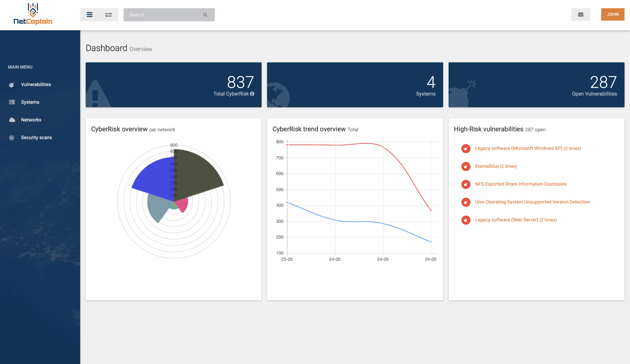The height and width of the screenshot is (364, 630).
Task: Click the '23-05' x-axis label
Action: pyautogui.click(x=287, y=259)
